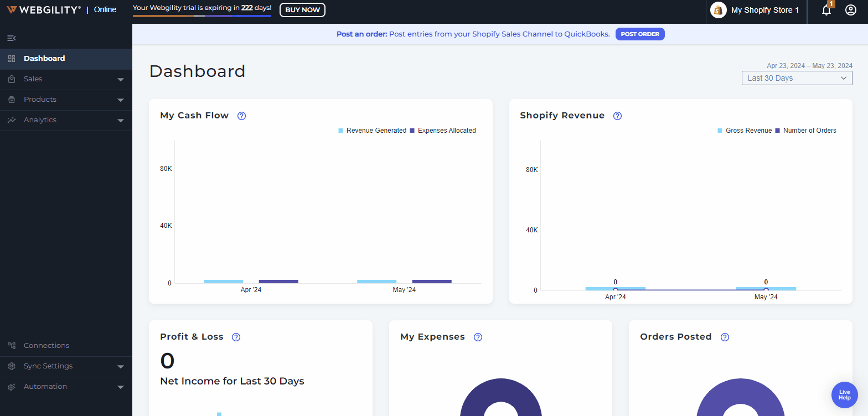Image resolution: width=868 pixels, height=416 pixels.
Task: Open the user account profile icon
Action: (851, 10)
